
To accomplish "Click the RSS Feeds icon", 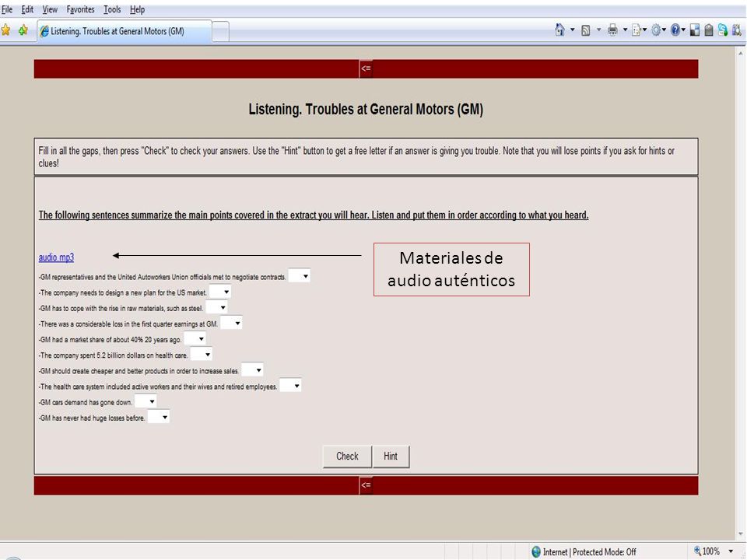I will (x=586, y=30).
